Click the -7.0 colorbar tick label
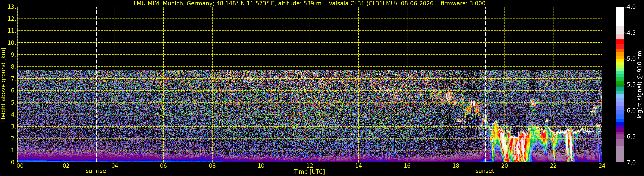The image size is (644, 176). click(x=630, y=163)
